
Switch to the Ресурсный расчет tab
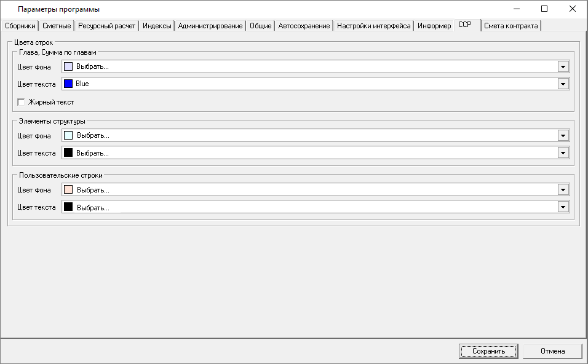[x=107, y=26]
